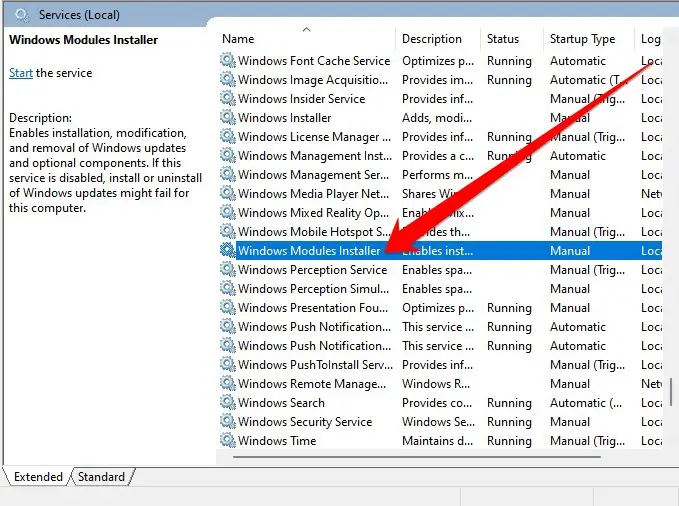This screenshot has width=679, height=506.
Task: Click the Services (Local) magnifier icon
Action: coord(22,15)
